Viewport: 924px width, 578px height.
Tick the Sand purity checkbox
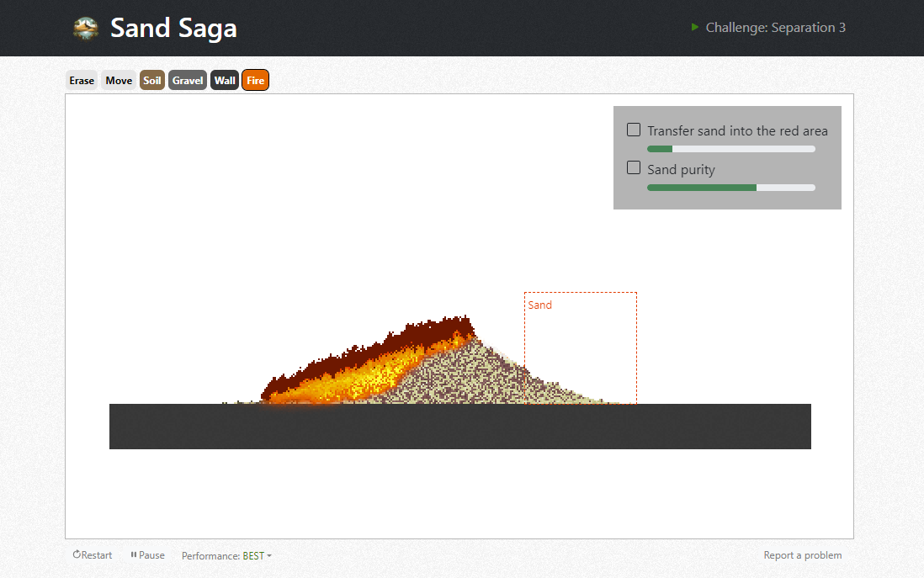[x=634, y=168]
